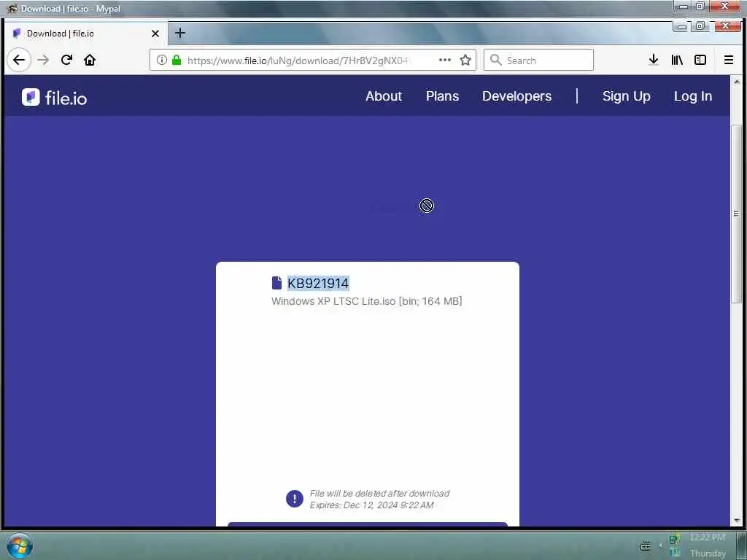This screenshot has height=560, width=747.
Task: Click the page scrollbar down arrow
Action: pyautogui.click(x=737, y=521)
